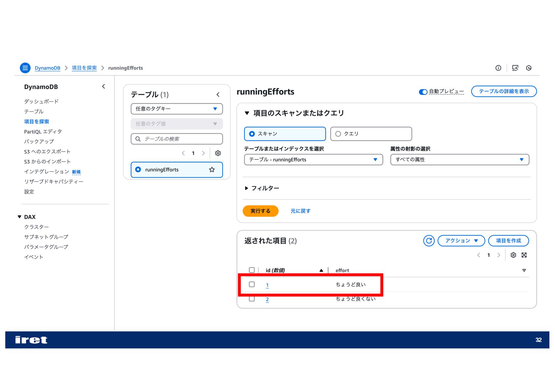Open インテグレーション in the sidebar
Screen dimensions: 555x392
coord(46,172)
